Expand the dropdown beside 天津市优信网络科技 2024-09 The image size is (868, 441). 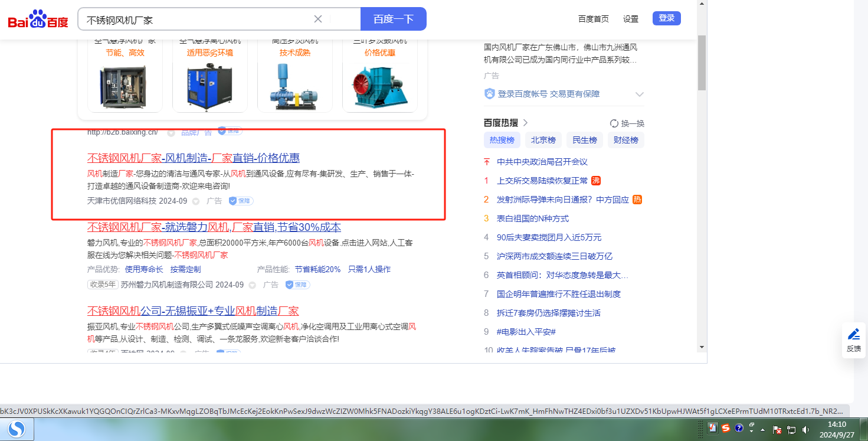click(196, 201)
